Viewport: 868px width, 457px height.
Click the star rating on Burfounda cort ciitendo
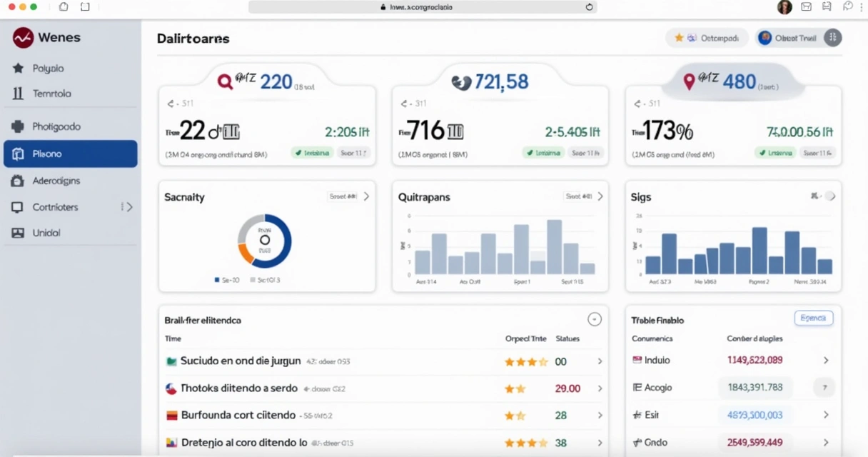point(515,416)
